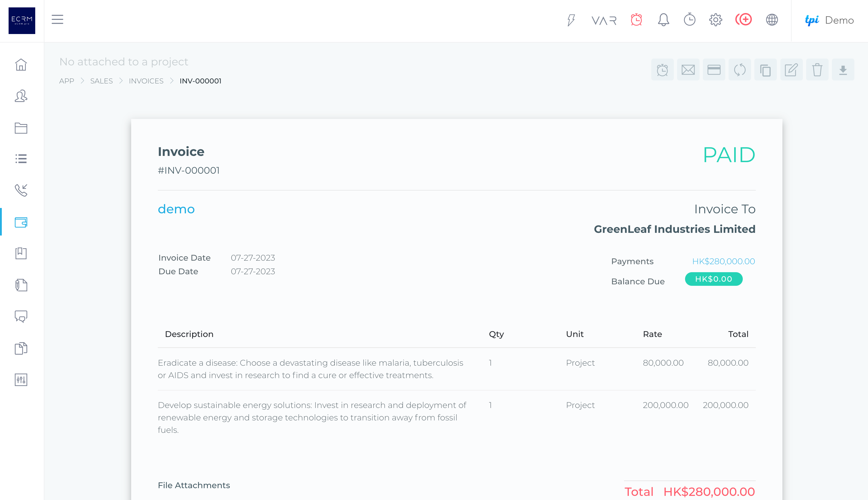Email the invoice with envelope button
Viewport: 868px width, 500px height.
point(688,70)
